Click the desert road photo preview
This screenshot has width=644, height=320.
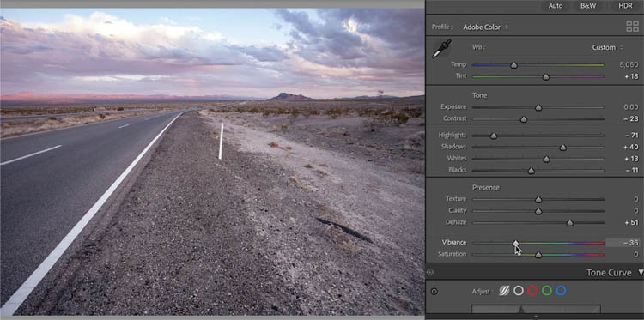tap(212, 161)
